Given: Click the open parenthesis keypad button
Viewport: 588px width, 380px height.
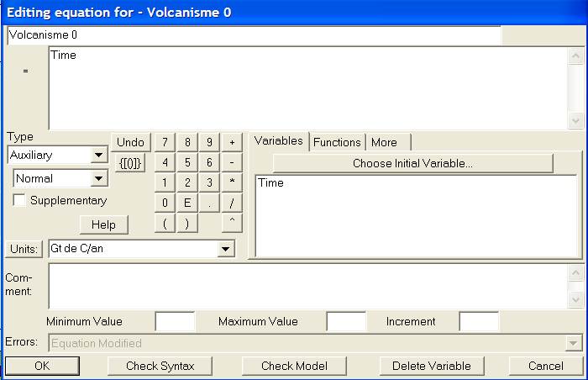Looking at the screenshot, I should pyautogui.click(x=165, y=223).
